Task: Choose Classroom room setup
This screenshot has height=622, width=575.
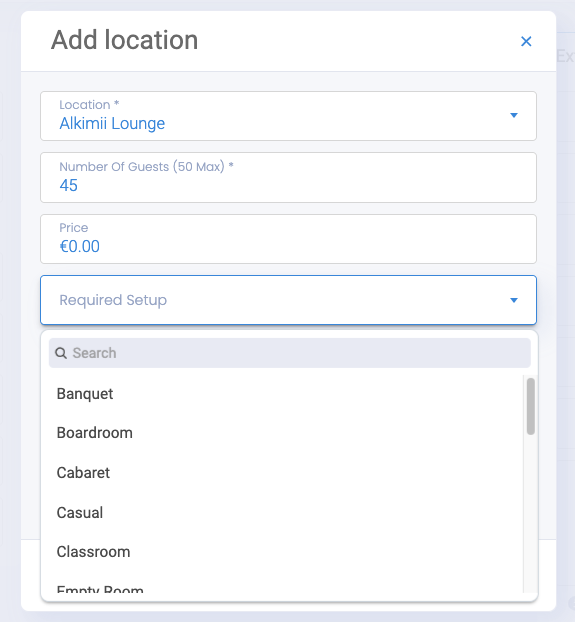Action: click(94, 552)
